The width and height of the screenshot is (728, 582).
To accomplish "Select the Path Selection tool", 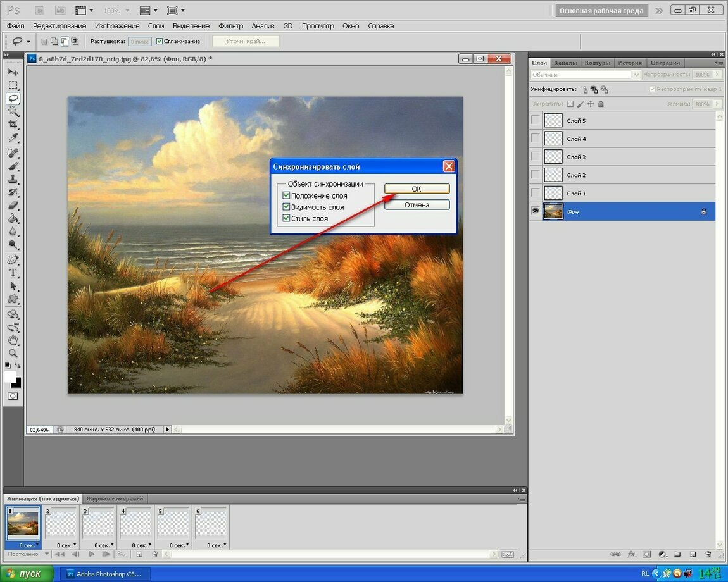I will [x=13, y=287].
